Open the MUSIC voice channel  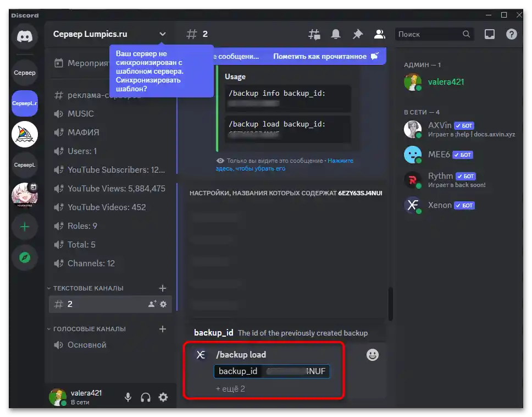point(110,114)
